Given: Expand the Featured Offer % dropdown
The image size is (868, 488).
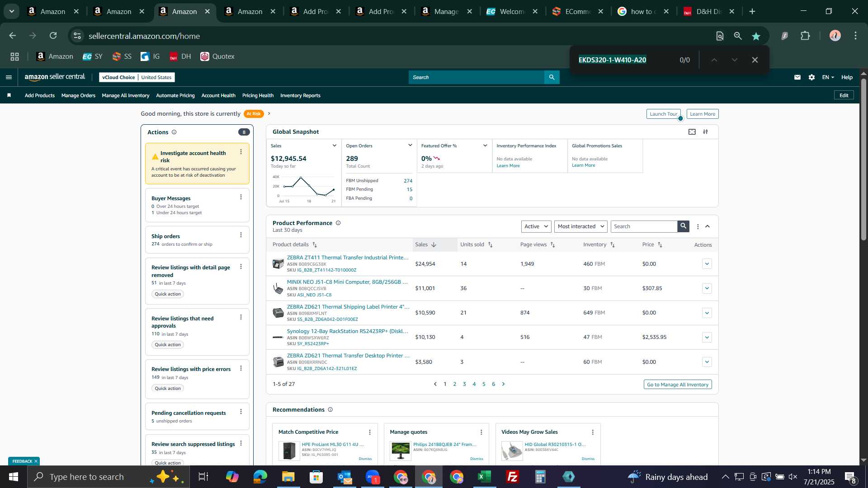Looking at the screenshot, I should point(485,145).
